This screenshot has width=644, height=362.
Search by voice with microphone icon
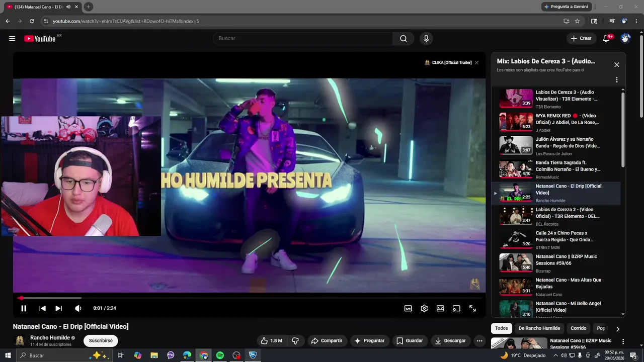(x=426, y=38)
